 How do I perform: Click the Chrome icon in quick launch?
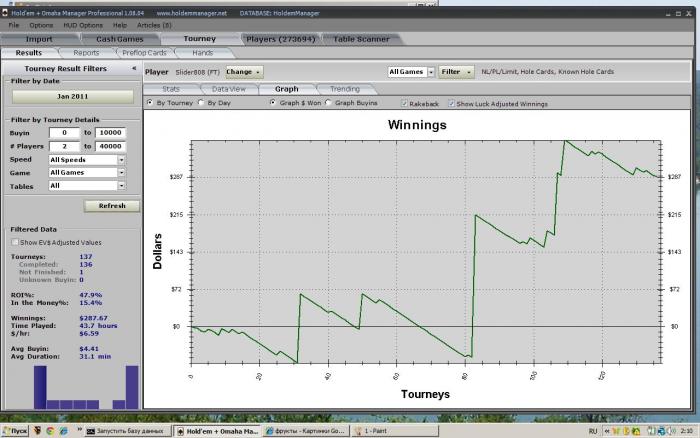tap(50, 431)
